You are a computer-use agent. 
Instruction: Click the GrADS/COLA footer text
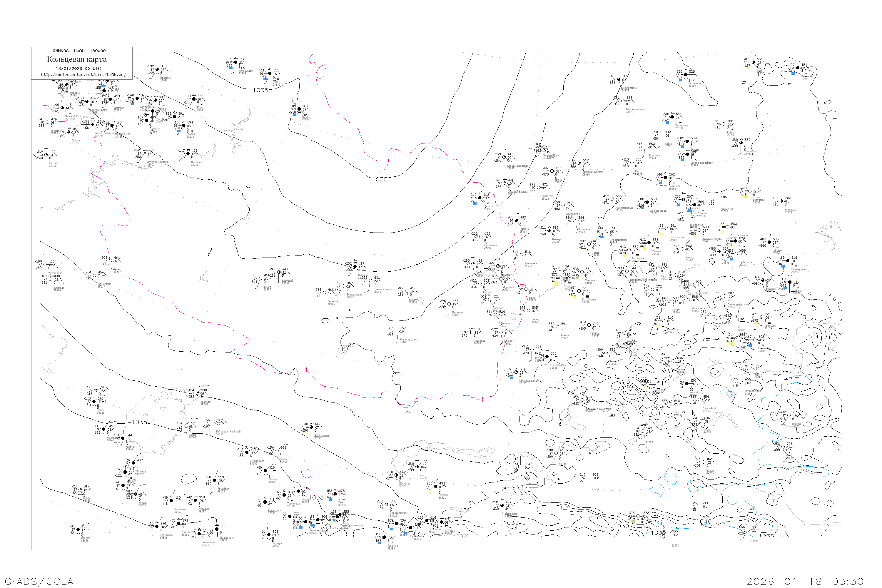[39, 581]
